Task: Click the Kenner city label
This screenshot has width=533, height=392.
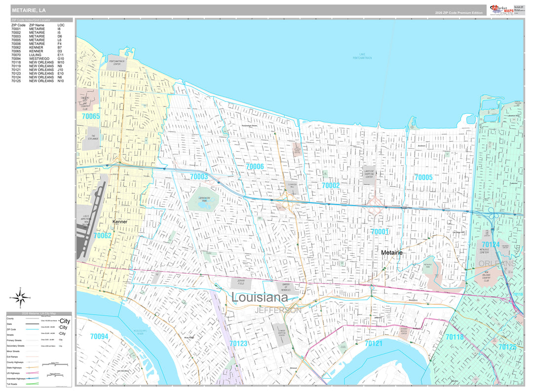Action: 119,222
